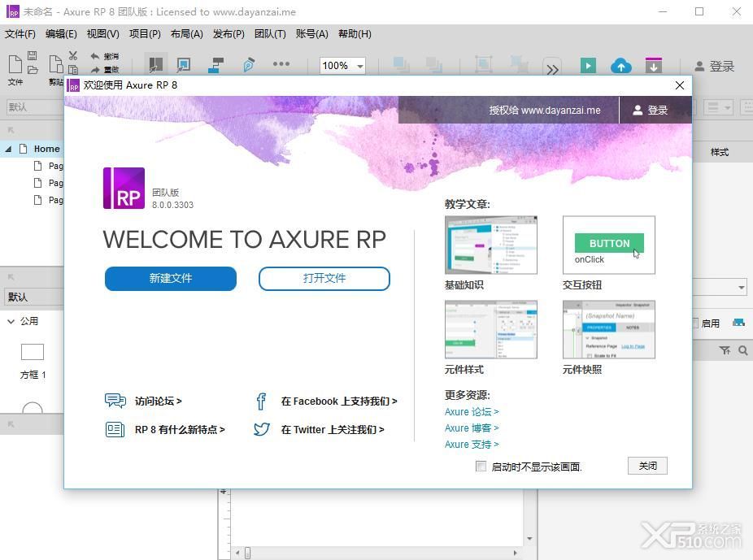The height and width of the screenshot is (560, 753).
Task: Open the 视图(V) menu
Action: [x=102, y=34]
